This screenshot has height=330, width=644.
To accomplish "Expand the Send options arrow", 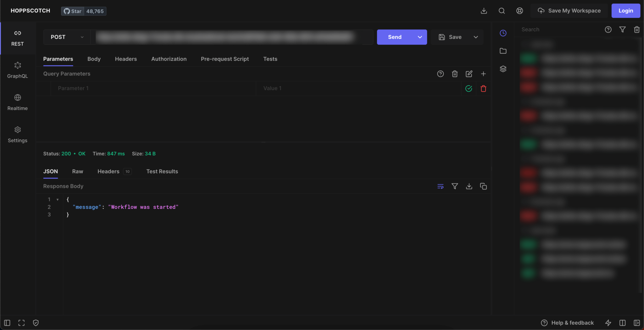I will (x=420, y=37).
